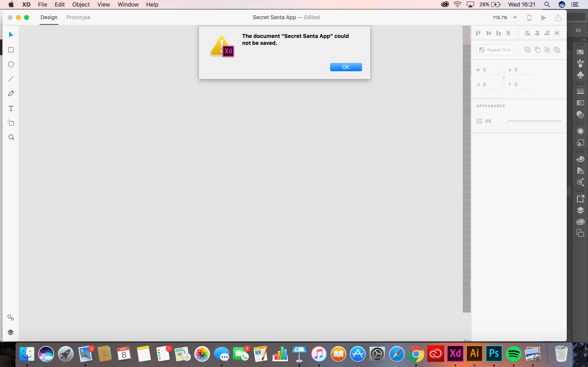Collapse the side panel double chevron
Screen dimensions: 588x367
(x=584, y=40)
